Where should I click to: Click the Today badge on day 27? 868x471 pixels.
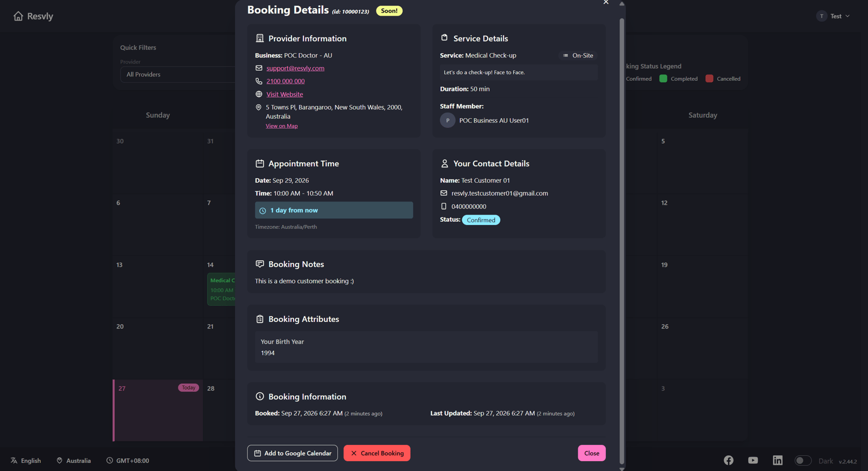pos(188,388)
